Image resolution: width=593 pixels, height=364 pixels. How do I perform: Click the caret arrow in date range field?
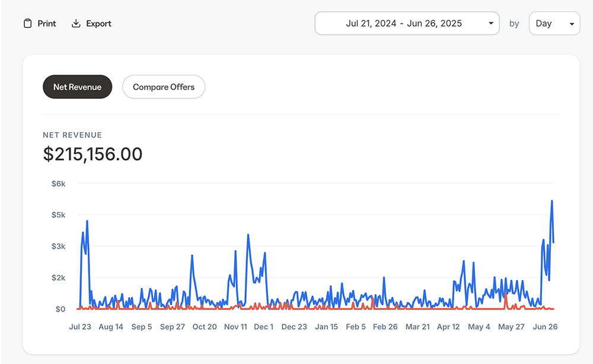(x=490, y=24)
